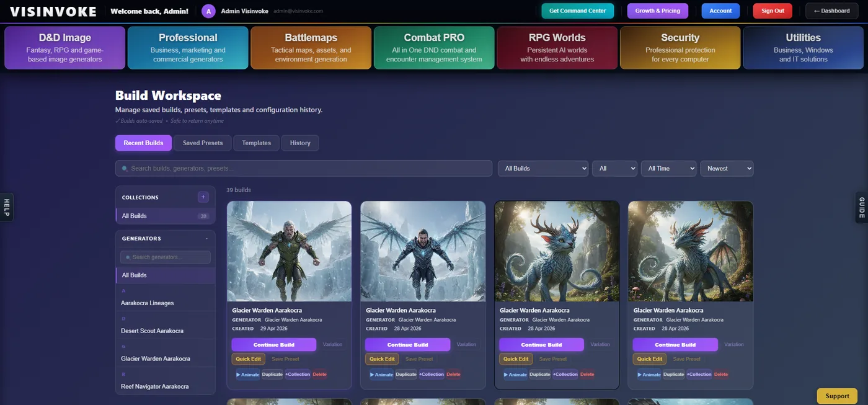Screen dimensions: 868x405
Task: Open the RPG Worlds category
Action: pos(557,48)
